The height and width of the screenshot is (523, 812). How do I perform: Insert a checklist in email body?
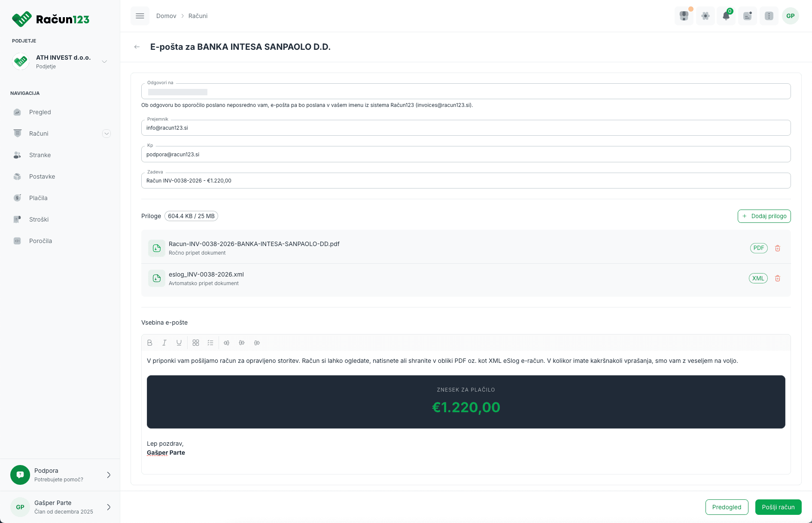(210, 343)
